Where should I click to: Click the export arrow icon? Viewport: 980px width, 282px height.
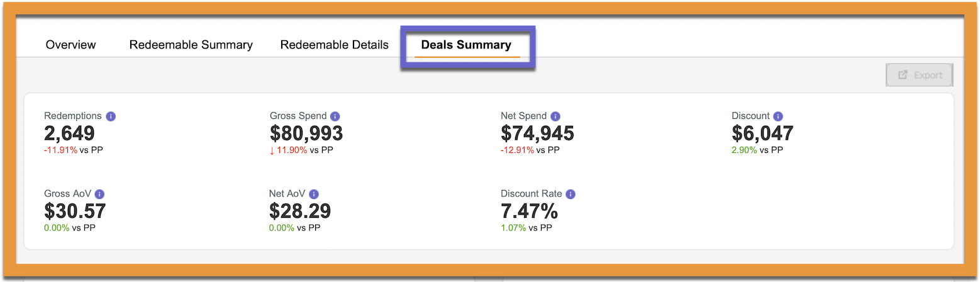pos(903,75)
